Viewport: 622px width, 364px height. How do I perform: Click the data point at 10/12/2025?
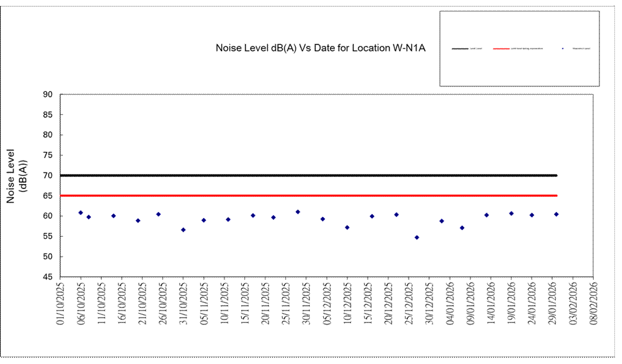[347, 227]
